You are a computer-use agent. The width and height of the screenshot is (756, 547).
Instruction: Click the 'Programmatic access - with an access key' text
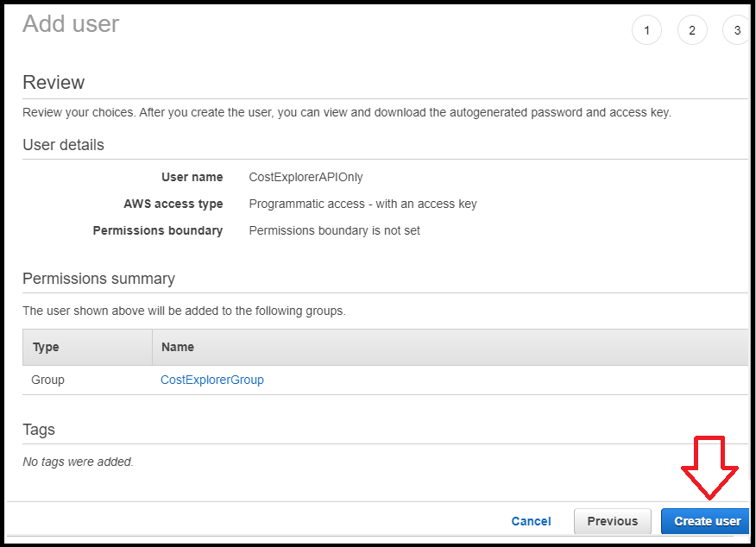(x=362, y=204)
